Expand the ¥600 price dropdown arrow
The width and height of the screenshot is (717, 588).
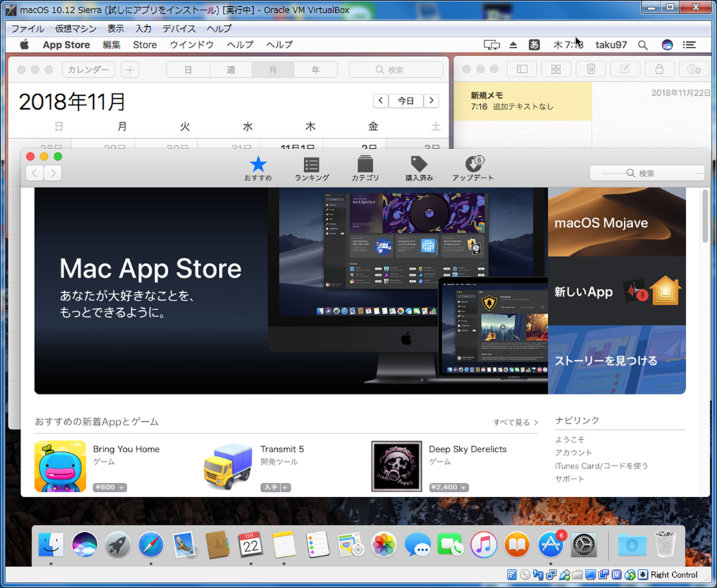tap(122, 487)
